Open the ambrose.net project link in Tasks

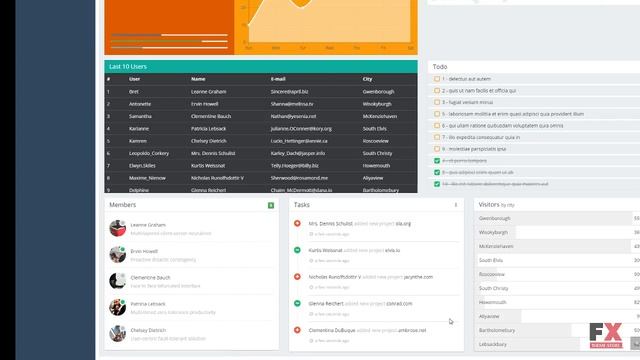pyautogui.click(x=412, y=330)
